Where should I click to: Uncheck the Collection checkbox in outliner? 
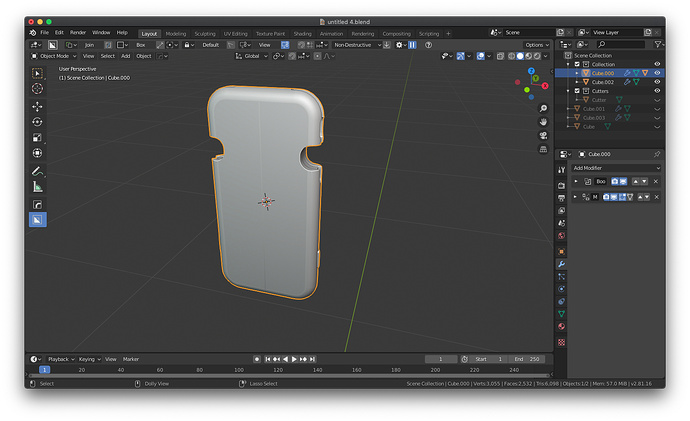point(577,64)
